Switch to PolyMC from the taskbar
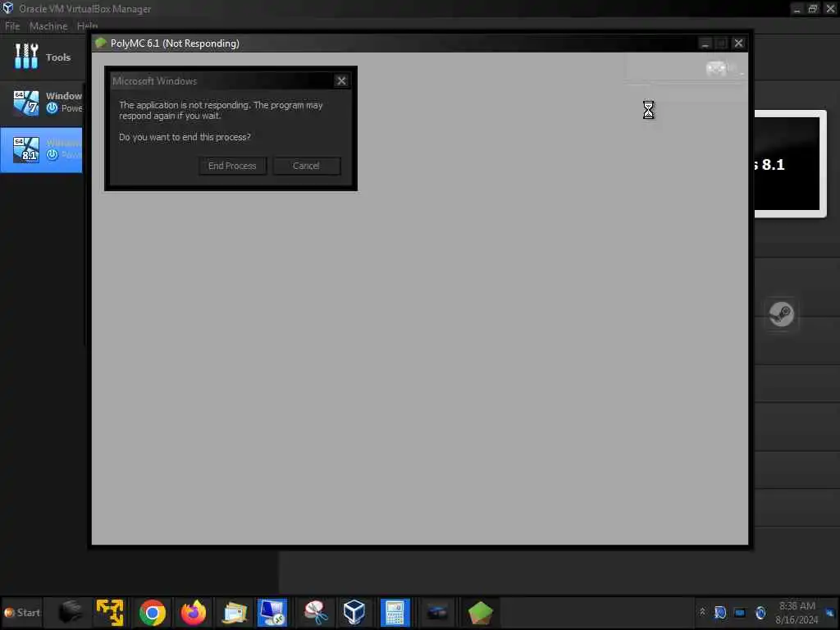 click(480, 612)
